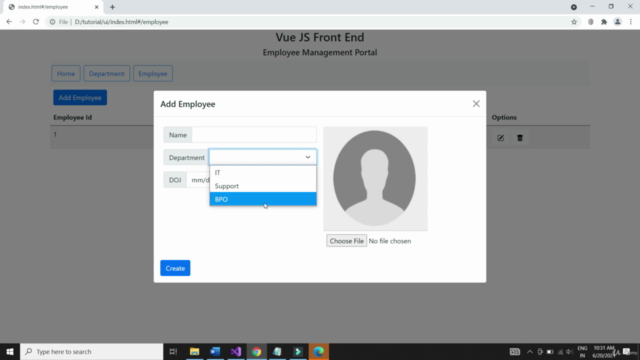Choose the Support department option
Screen dimensions: 640x360
point(263,186)
